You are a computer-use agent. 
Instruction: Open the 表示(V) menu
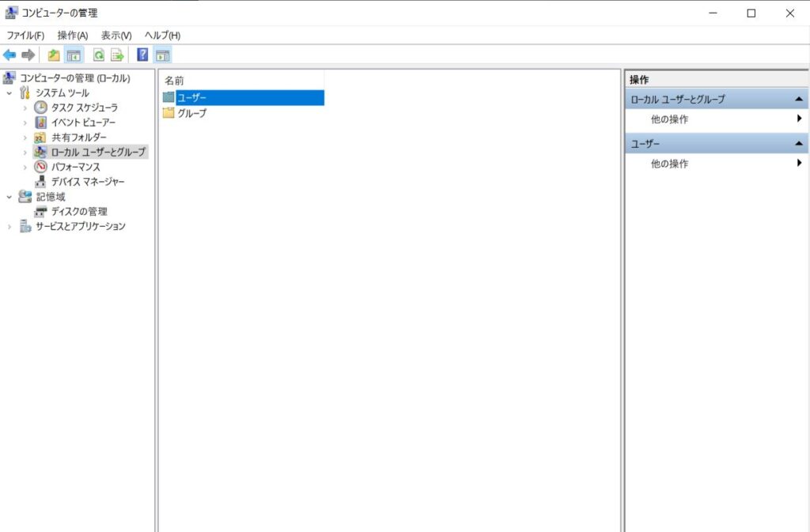click(116, 36)
